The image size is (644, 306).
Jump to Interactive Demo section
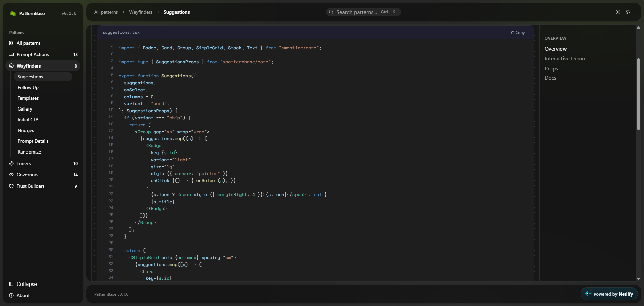565,59
